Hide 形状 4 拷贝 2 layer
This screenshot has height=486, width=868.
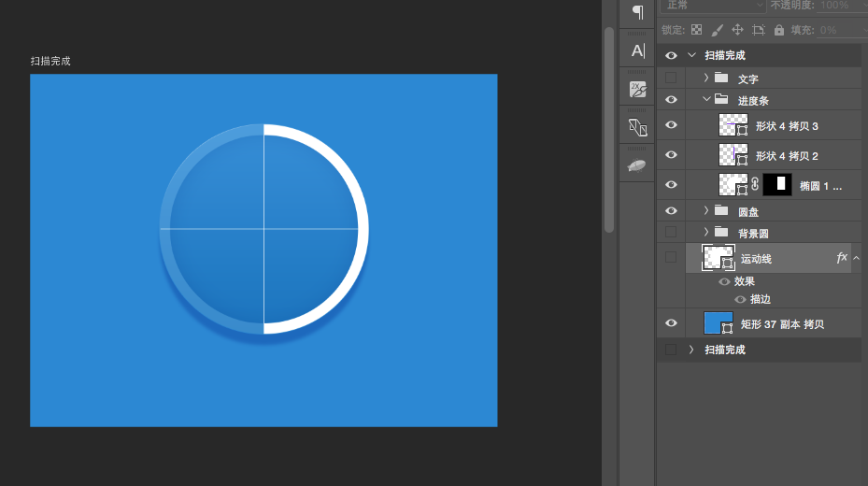671,155
